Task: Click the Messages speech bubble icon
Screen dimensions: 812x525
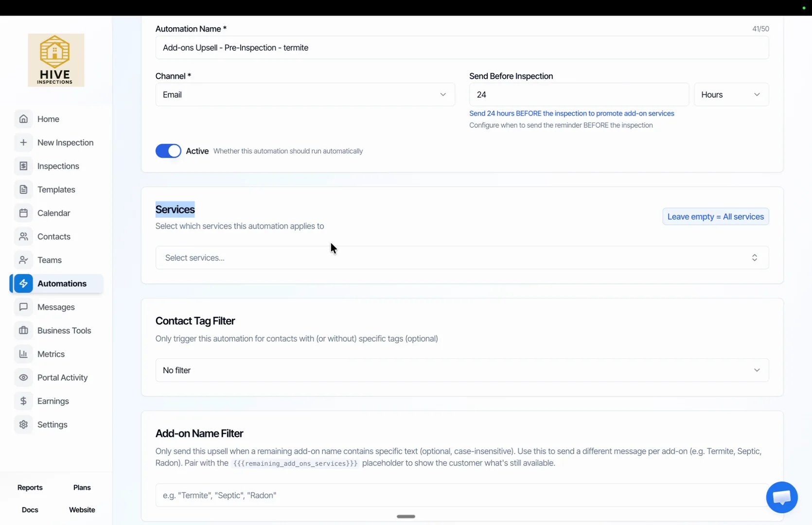Action: pos(23,307)
